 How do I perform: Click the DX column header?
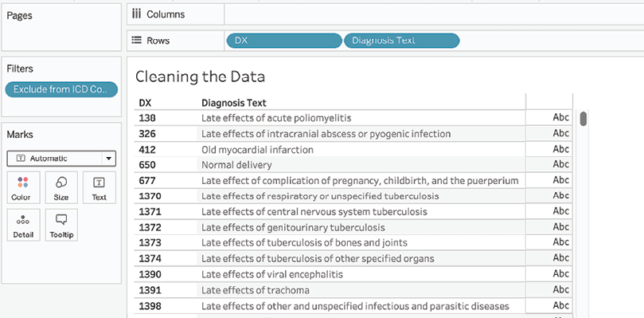pos(145,103)
